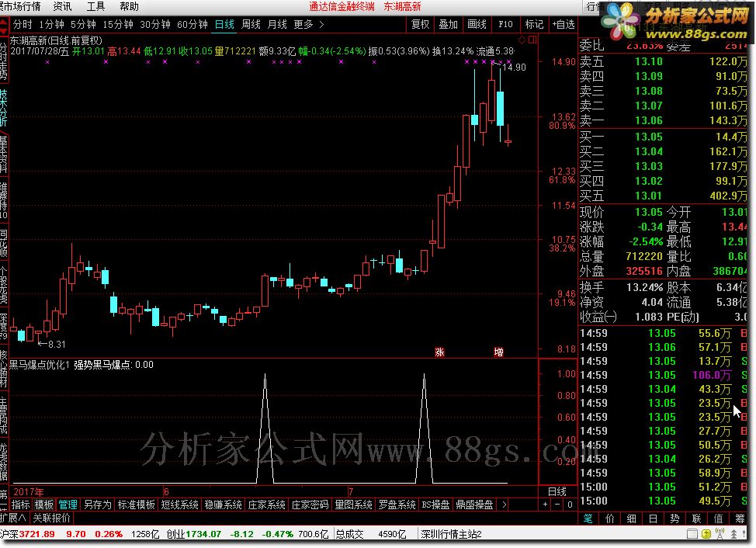The height and width of the screenshot is (548, 756).
Task: Select the '5分钟' period
Action: click(x=83, y=24)
